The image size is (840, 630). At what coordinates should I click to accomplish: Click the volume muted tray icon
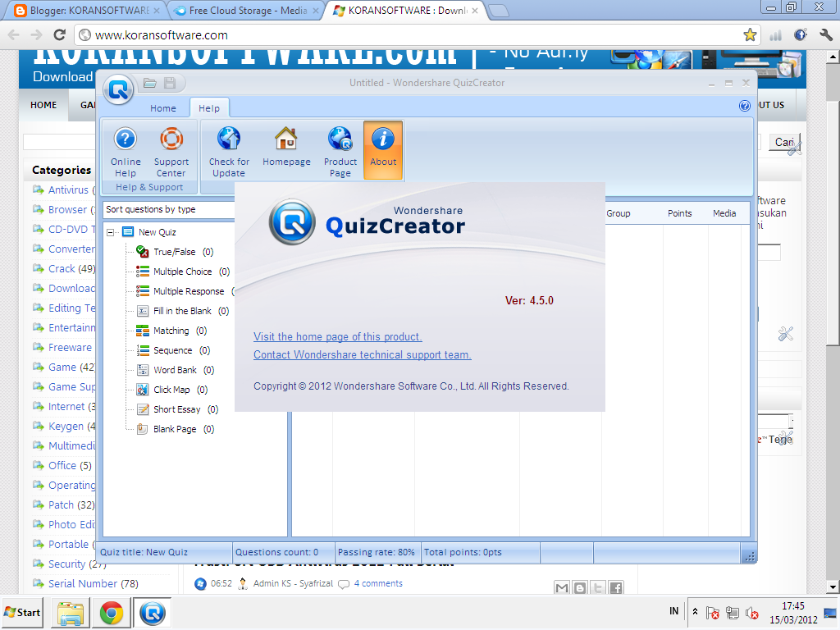pyautogui.click(x=753, y=612)
